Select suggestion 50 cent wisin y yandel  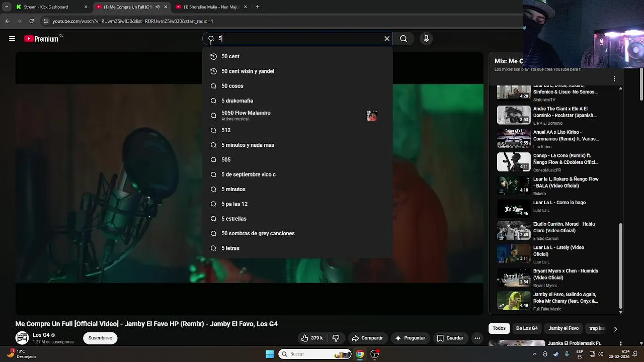click(297, 71)
